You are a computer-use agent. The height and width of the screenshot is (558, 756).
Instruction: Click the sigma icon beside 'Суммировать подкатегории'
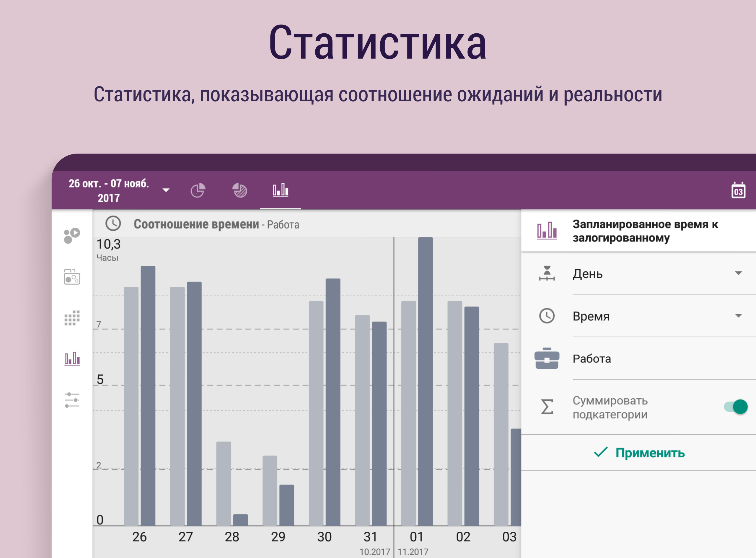(547, 407)
